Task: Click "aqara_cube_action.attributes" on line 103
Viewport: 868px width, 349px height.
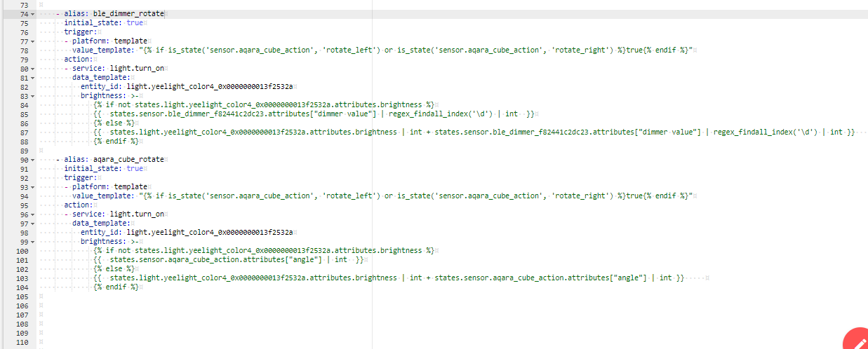Action: [549, 278]
